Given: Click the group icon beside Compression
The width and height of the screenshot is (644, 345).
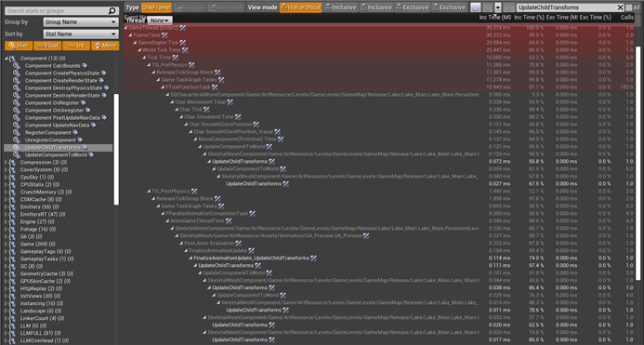Looking at the screenshot, I should click(x=12, y=163).
